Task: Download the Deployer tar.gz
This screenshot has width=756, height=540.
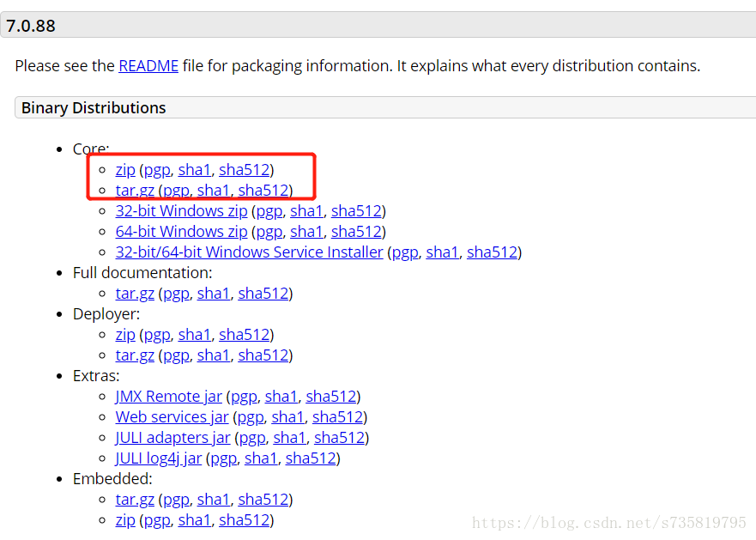Action: 135,355
